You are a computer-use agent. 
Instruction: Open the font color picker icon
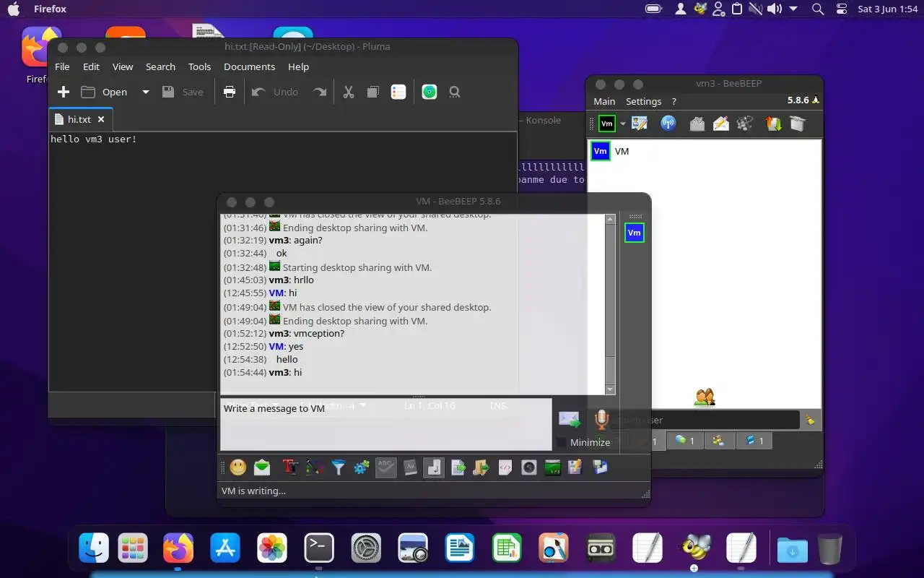tap(314, 467)
